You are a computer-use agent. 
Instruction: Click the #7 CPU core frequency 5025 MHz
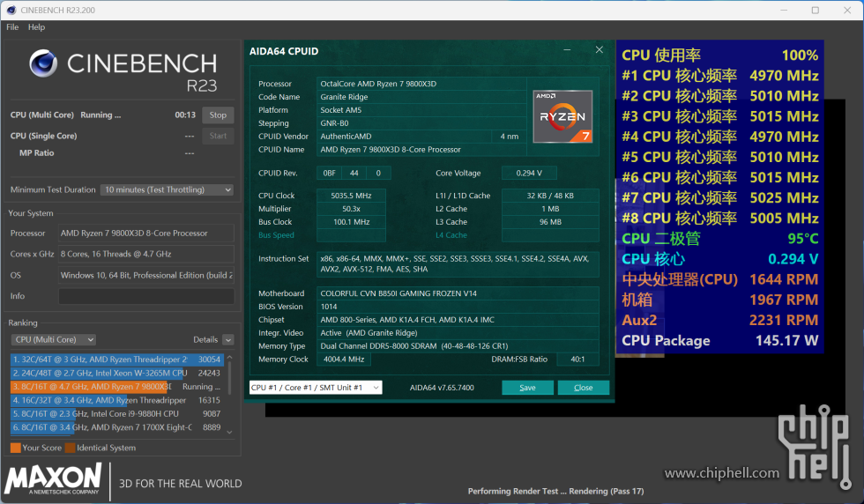pyautogui.click(x=719, y=198)
